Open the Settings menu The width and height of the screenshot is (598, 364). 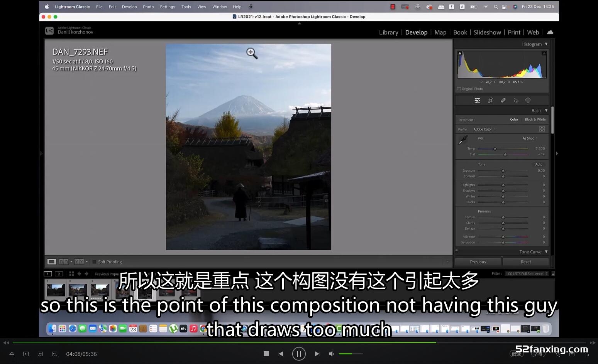168,7
